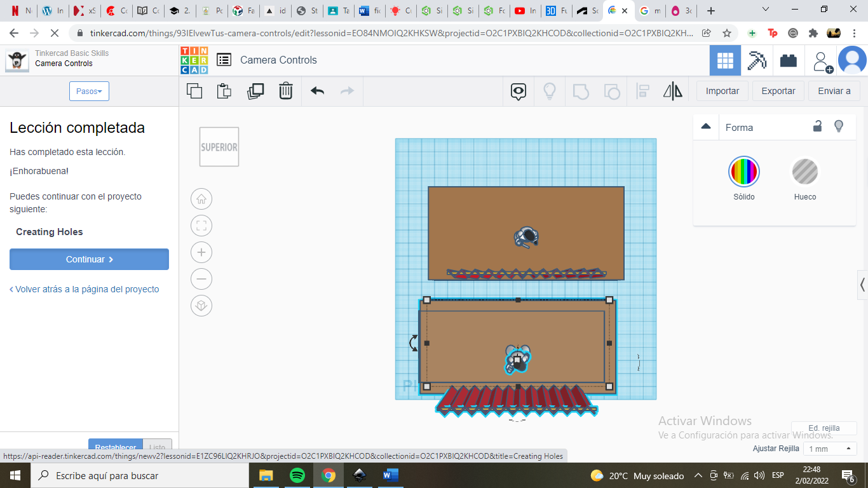
Task: Zoom in with the plus button
Action: (x=201, y=252)
